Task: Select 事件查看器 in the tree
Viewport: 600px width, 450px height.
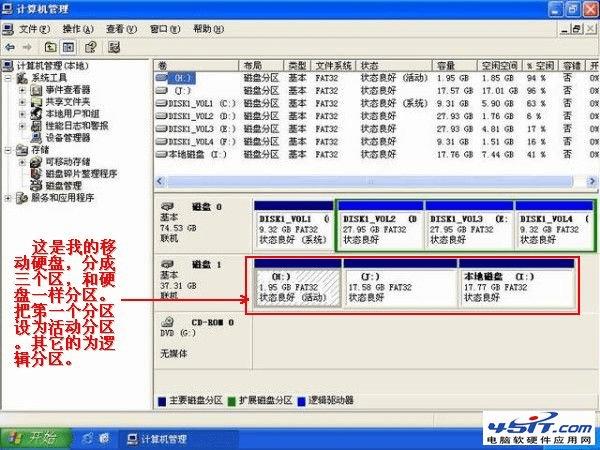Action: point(68,90)
